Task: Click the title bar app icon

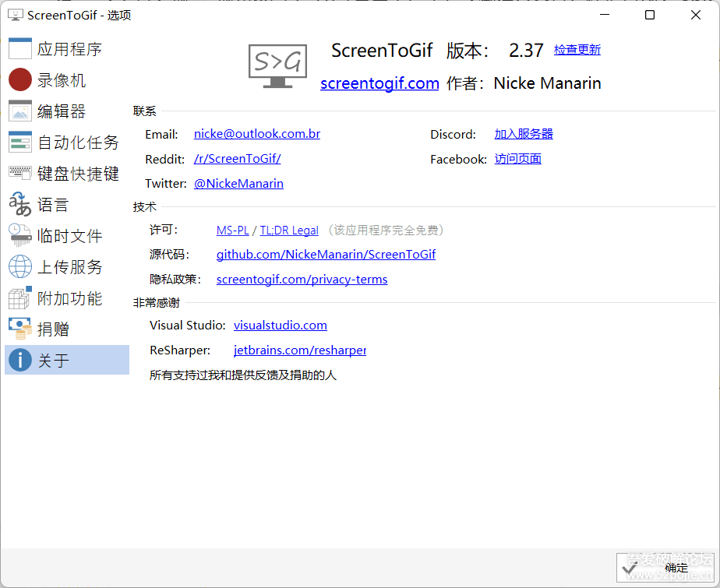Action: [x=16, y=15]
